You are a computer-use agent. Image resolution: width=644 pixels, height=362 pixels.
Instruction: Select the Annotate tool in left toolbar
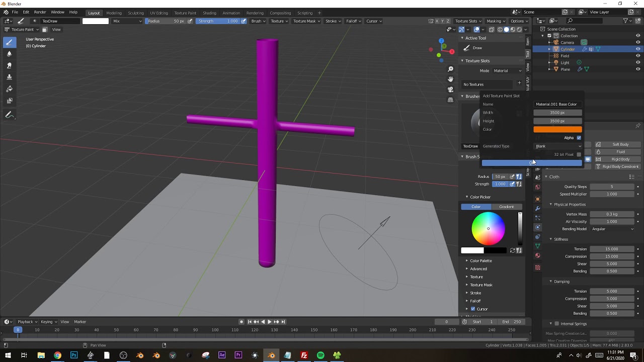tap(9, 115)
